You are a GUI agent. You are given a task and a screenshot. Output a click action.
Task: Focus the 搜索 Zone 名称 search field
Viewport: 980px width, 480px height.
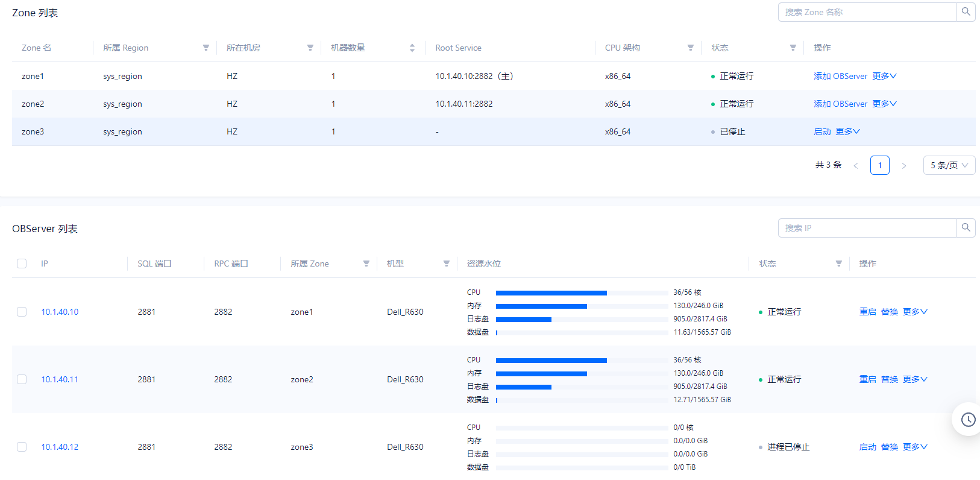(x=867, y=12)
